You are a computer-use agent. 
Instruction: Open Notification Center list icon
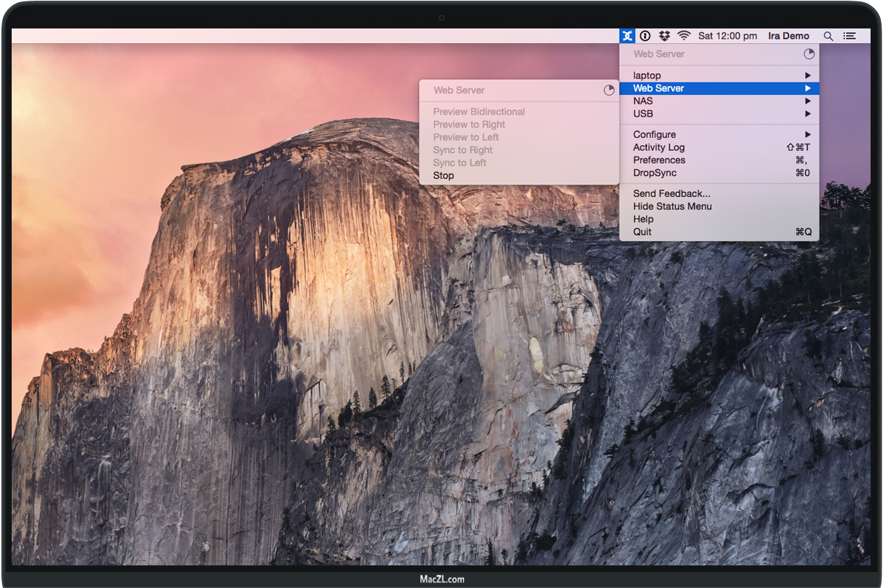click(x=849, y=36)
